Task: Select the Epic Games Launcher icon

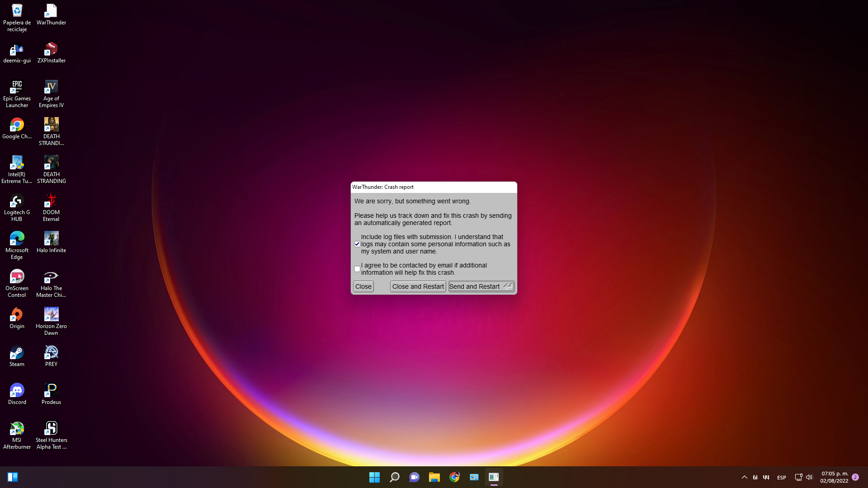Action: tap(17, 94)
